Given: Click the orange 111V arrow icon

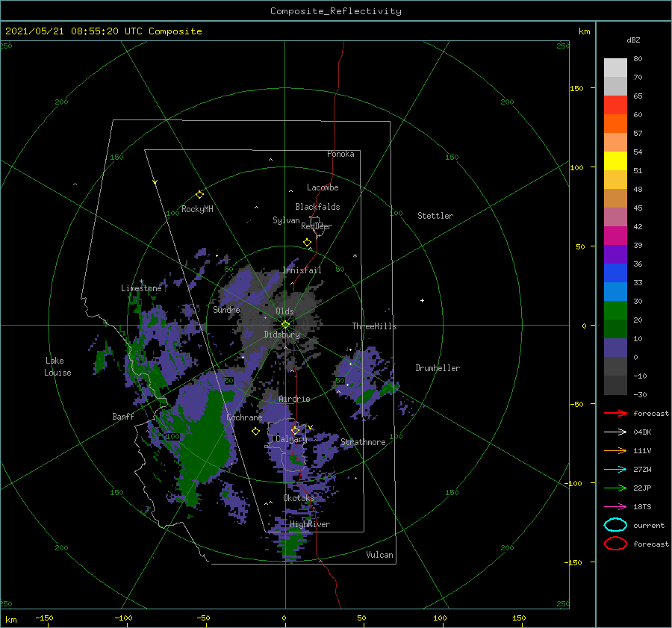Looking at the screenshot, I should pyautogui.click(x=615, y=450).
